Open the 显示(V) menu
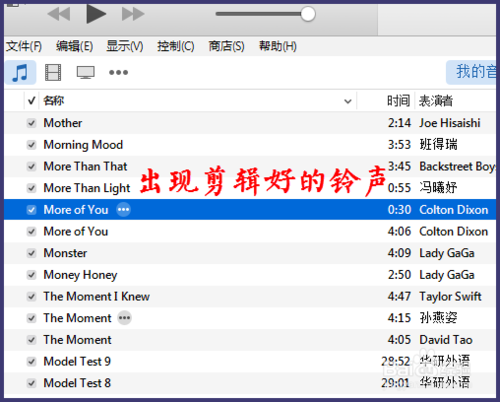Viewport: 500px width, 402px height. 125,46
